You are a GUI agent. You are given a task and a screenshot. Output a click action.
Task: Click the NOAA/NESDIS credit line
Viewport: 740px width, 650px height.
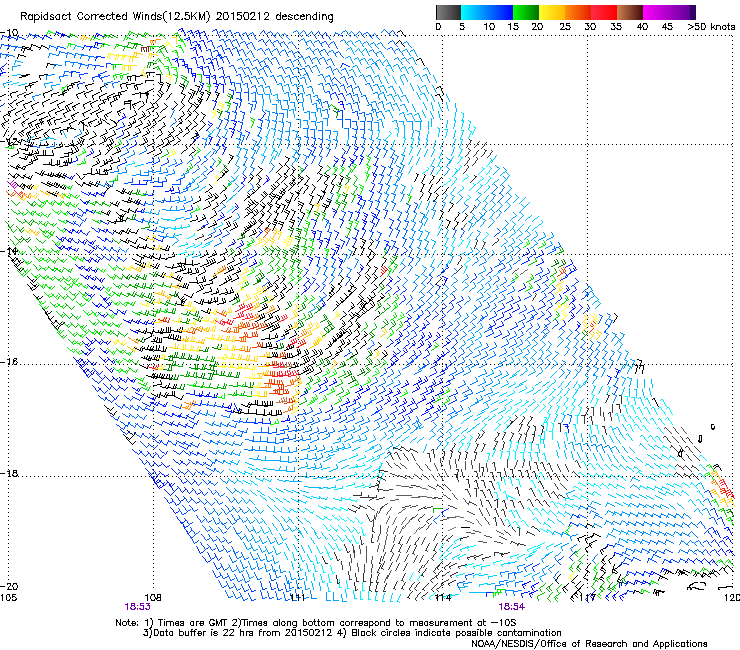[589, 644]
